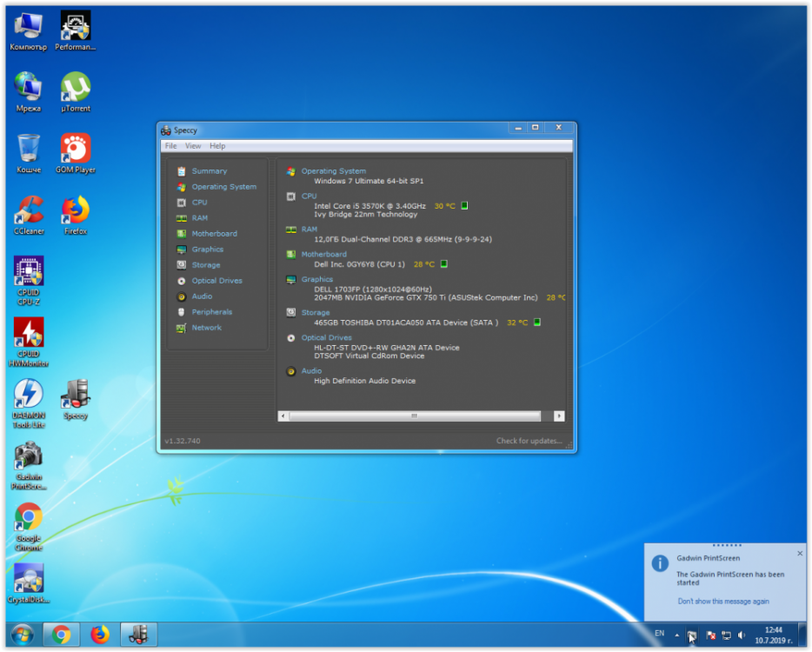Click the CPU temperature green indicator icon

click(x=464, y=205)
